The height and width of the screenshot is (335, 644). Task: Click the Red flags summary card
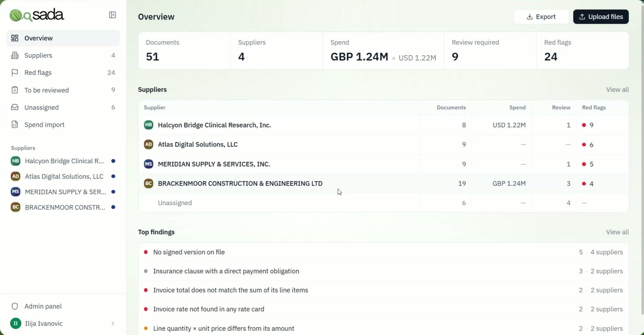(582, 50)
